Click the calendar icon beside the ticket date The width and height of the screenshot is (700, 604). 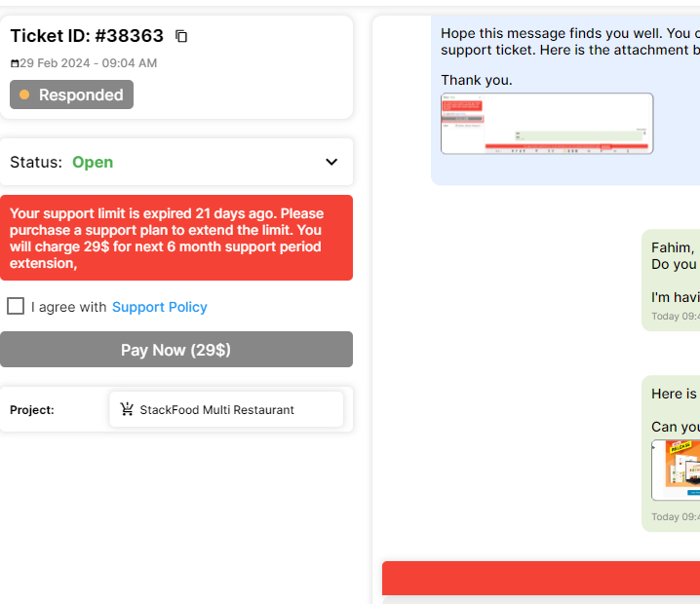coord(15,64)
